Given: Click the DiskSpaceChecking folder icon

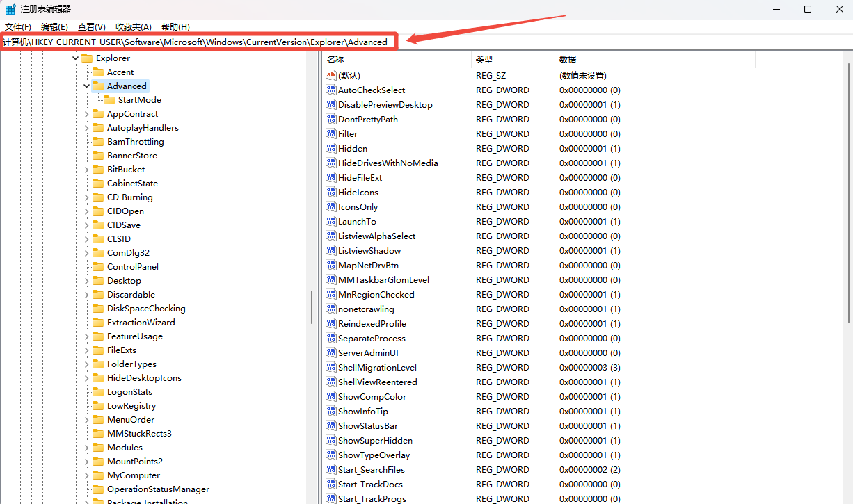Looking at the screenshot, I should point(98,308).
